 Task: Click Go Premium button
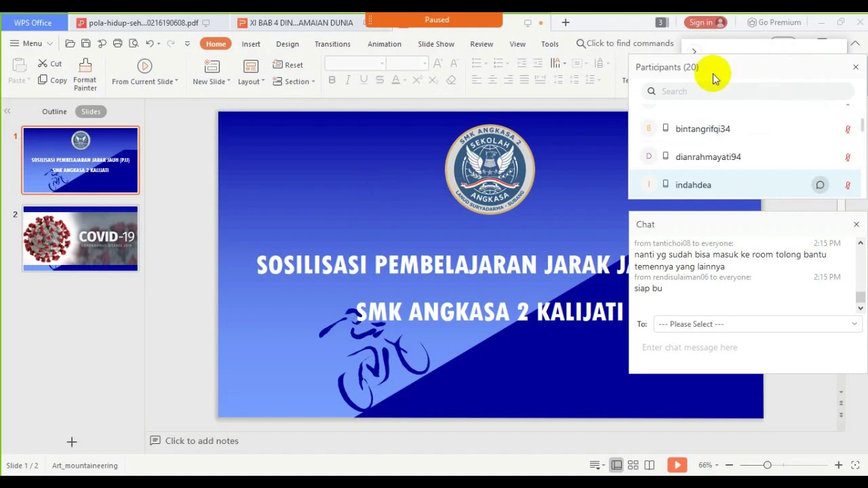[774, 22]
